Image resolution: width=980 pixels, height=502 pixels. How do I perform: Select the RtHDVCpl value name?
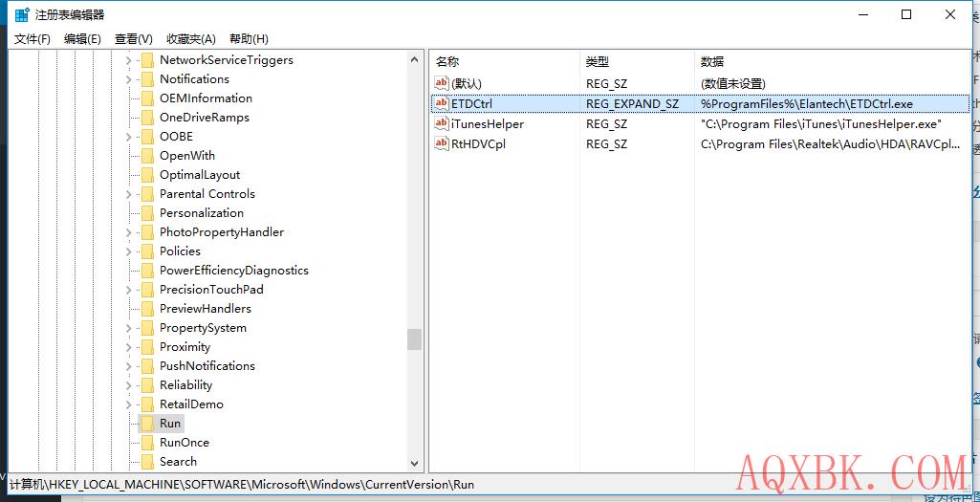[478, 143]
